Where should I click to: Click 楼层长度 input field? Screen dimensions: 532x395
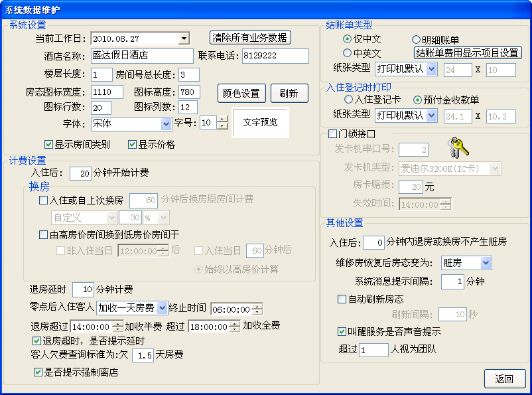[x=101, y=75]
